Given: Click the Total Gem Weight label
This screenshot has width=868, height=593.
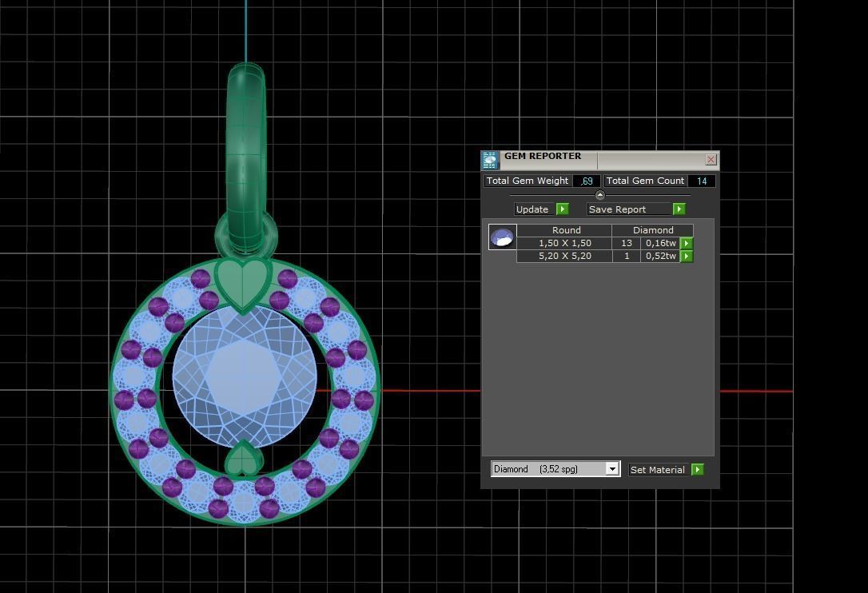Looking at the screenshot, I should 528,181.
